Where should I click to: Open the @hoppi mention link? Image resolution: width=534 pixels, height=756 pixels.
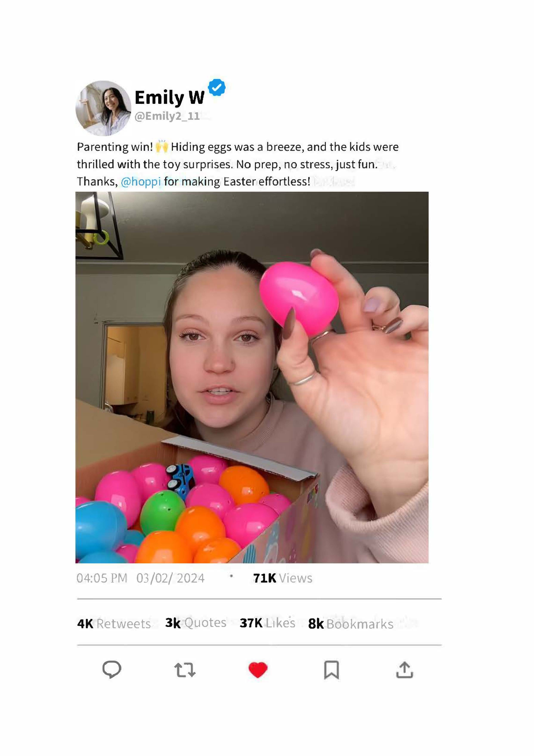tap(141, 181)
